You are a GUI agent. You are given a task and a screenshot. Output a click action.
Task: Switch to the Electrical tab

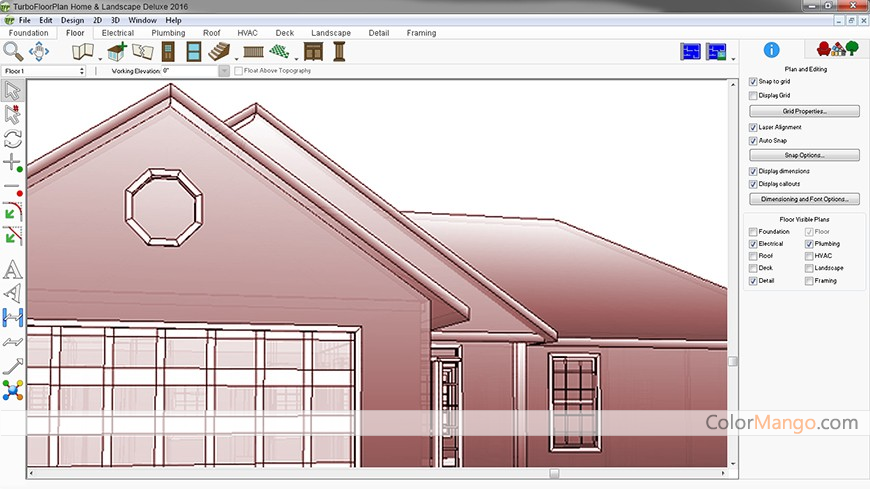point(118,33)
